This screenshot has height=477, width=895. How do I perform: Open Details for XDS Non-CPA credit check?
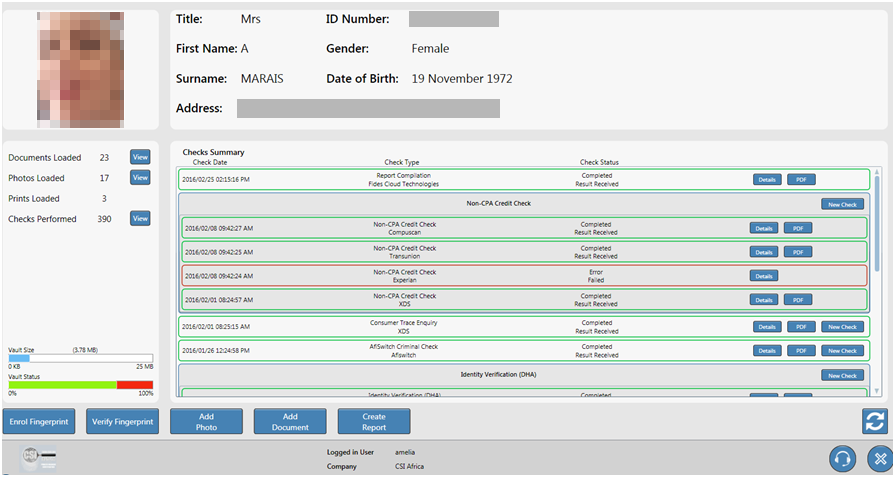coord(764,300)
